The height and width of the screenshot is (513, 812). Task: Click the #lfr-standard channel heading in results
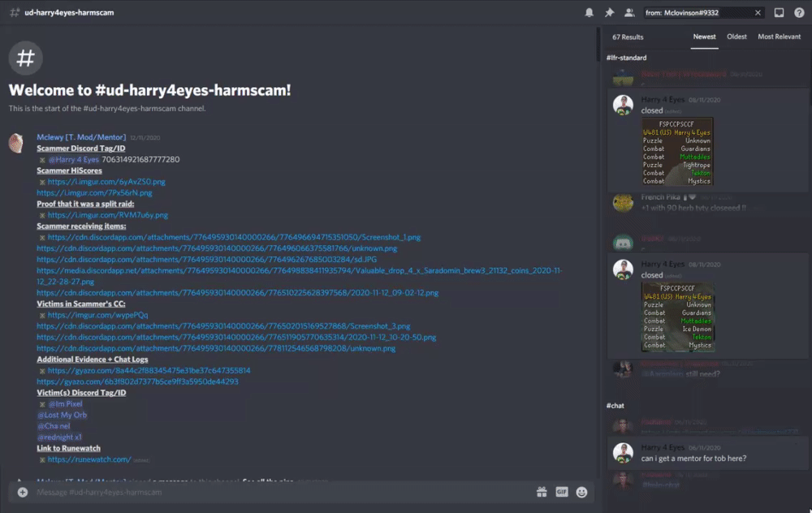(x=627, y=58)
